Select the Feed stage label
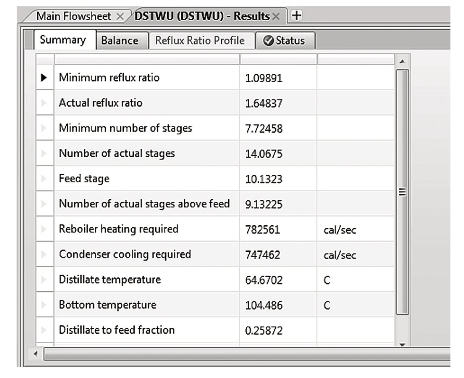Screen dimensions: 464x378 coord(84,179)
